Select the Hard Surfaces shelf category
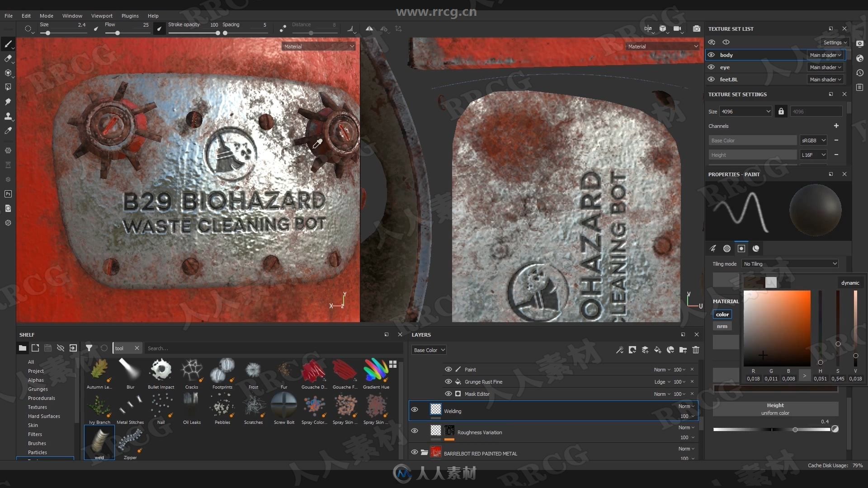Screen dimensions: 868x488 [44, 416]
